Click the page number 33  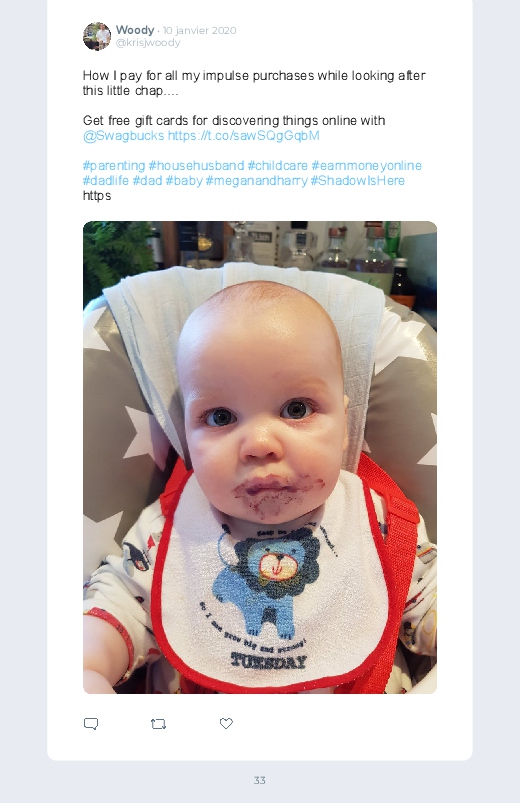(x=260, y=780)
